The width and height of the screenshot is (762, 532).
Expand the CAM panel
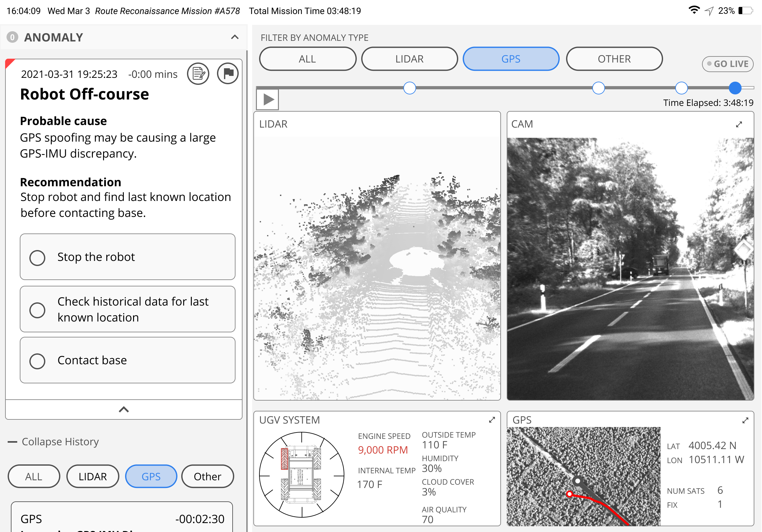pyautogui.click(x=739, y=124)
